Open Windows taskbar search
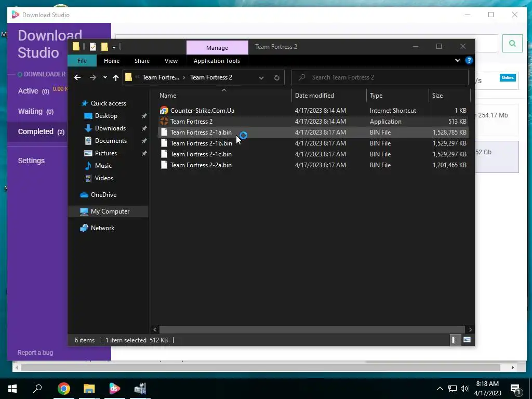This screenshot has width=532, height=399. tap(37, 389)
